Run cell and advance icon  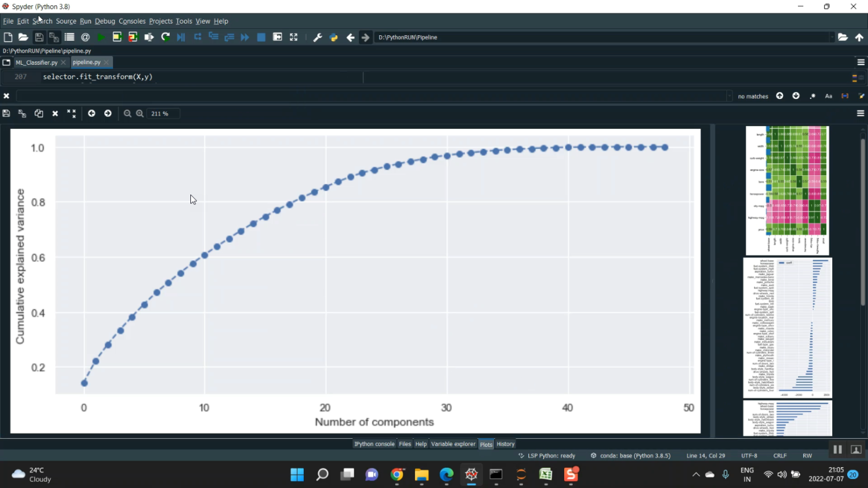133,37
